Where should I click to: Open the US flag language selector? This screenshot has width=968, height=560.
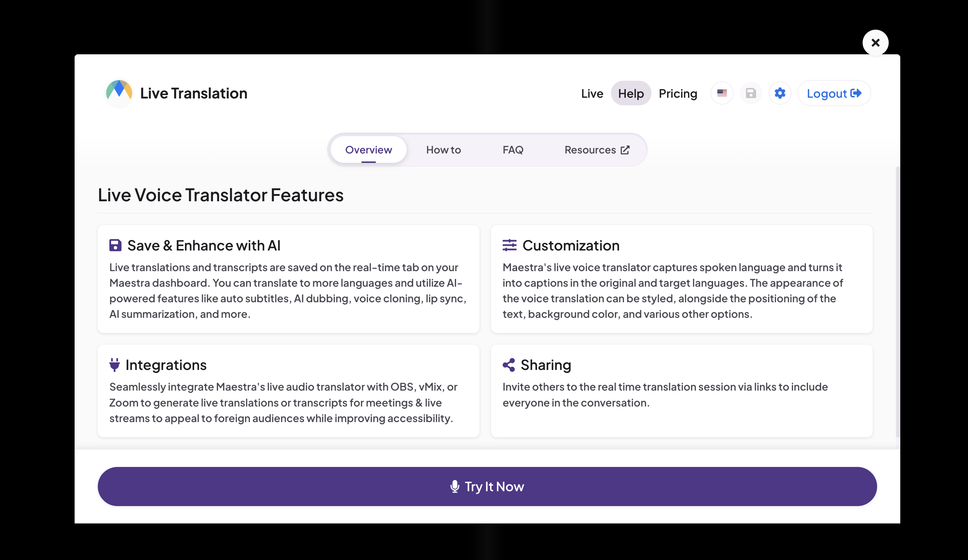(x=722, y=93)
